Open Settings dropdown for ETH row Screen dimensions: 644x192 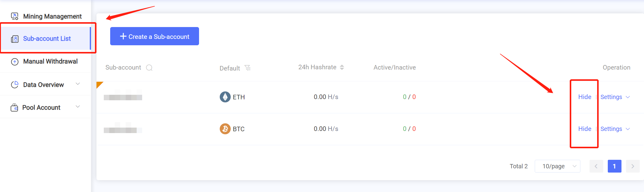click(615, 97)
